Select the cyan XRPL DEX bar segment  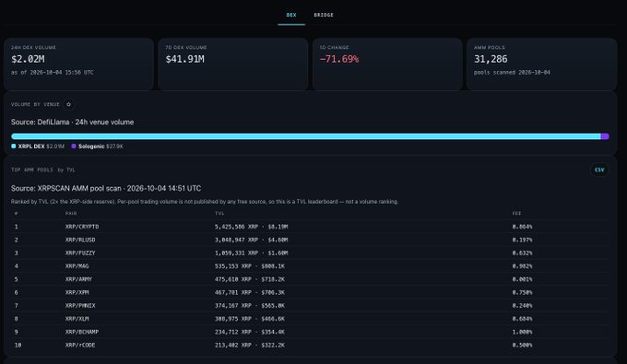coord(306,136)
